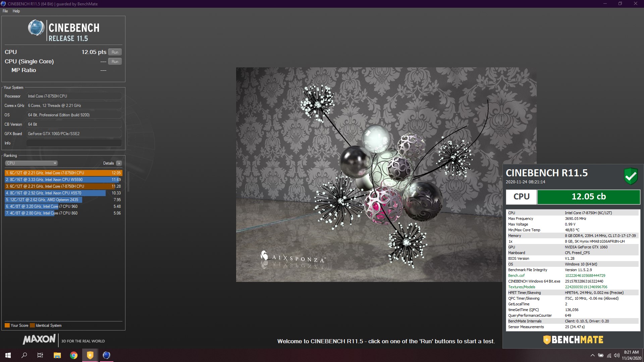Click the Your Score orange legend swatch
Image resolution: width=644 pixels, height=362 pixels.
pos(7,325)
